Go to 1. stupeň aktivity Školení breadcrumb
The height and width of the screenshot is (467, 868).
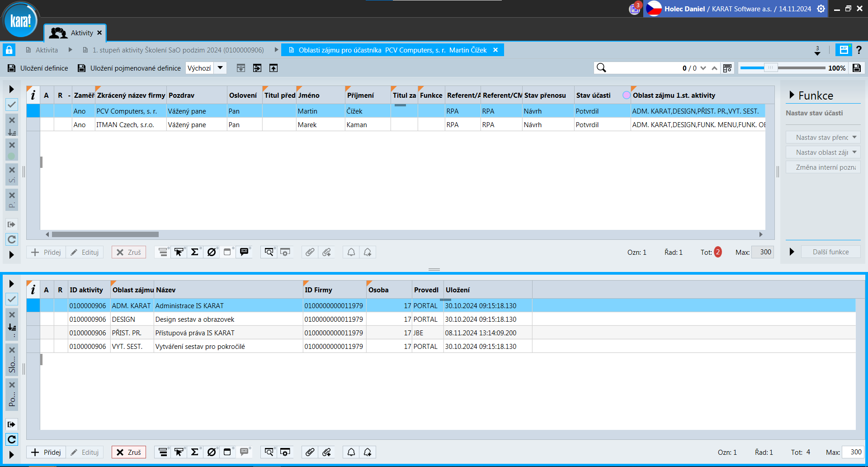174,50
